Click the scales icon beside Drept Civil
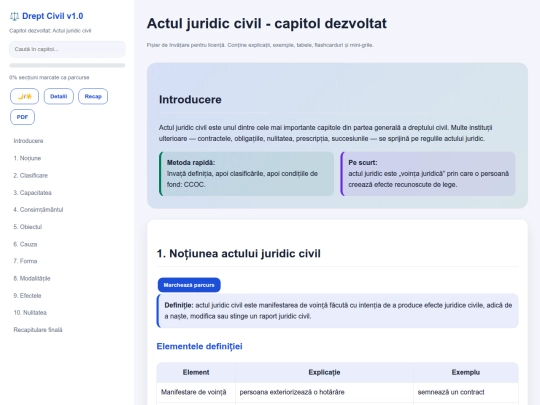540x405 pixels. (x=14, y=16)
